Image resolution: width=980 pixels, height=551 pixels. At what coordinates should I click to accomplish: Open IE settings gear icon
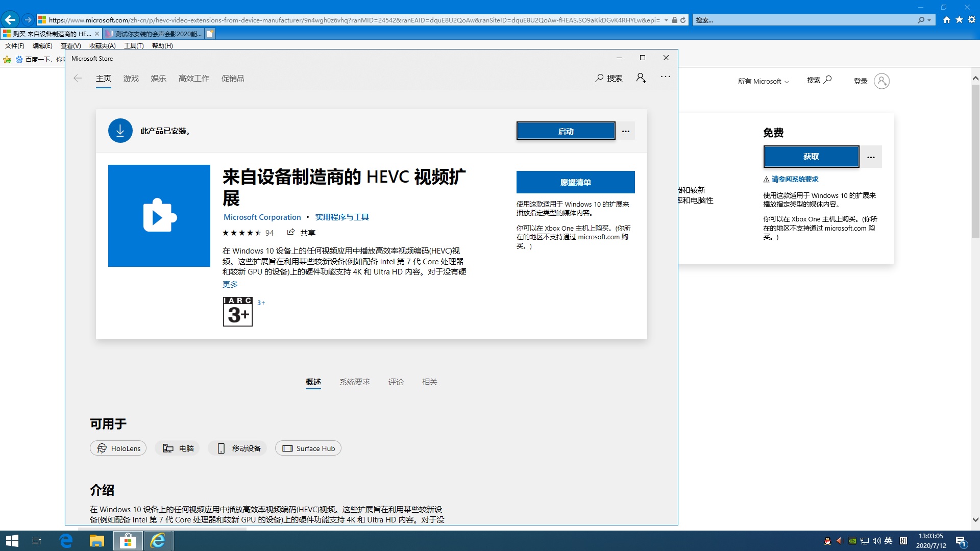point(972,20)
